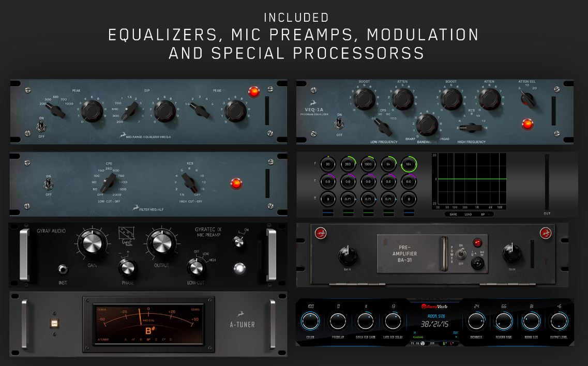Screen dimensions: 588x366
Task: Click the Antelope logo beside Filter VEQ-HLF text
Action: (135, 207)
